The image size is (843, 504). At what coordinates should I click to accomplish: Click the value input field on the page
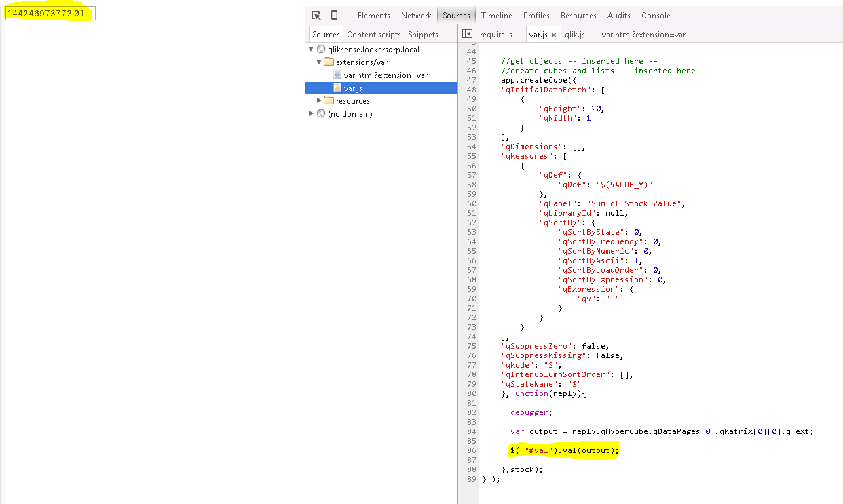50,14
